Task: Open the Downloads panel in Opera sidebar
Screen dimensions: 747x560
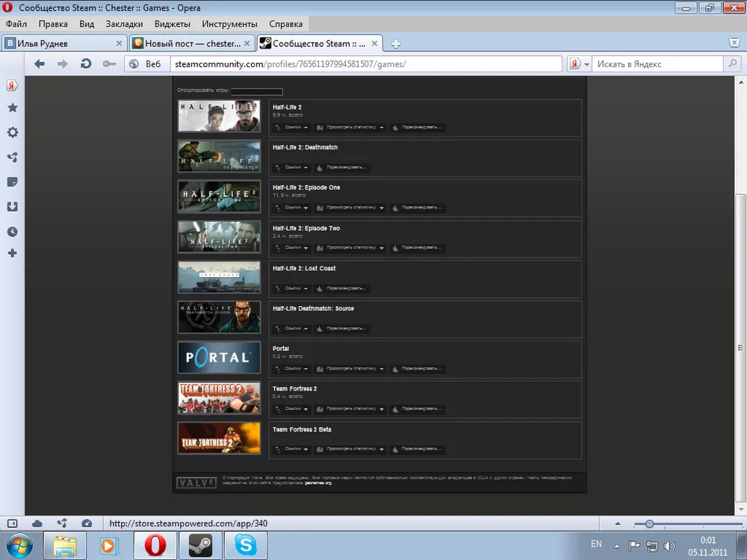Action: pyautogui.click(x=13, y=207)
